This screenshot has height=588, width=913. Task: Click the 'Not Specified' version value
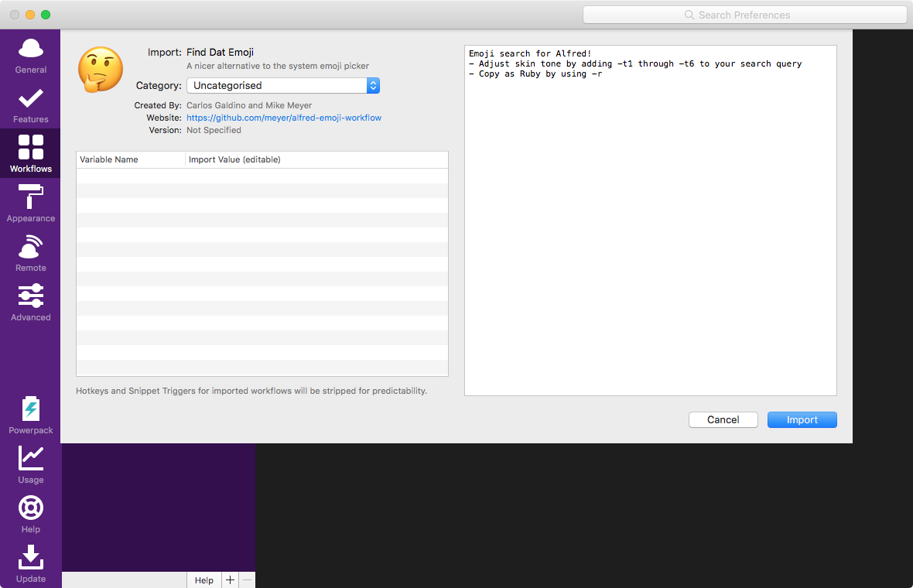coord(214,130)
